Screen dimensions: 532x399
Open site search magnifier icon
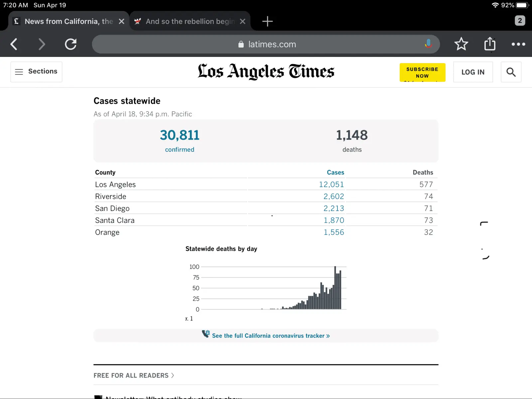point(511,72)
